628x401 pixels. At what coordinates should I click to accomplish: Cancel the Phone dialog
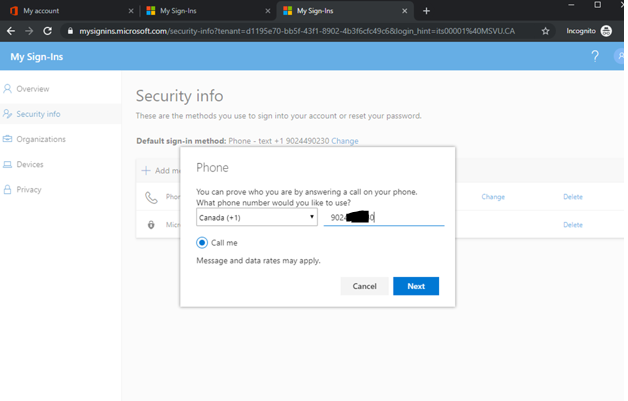(364, 286)
